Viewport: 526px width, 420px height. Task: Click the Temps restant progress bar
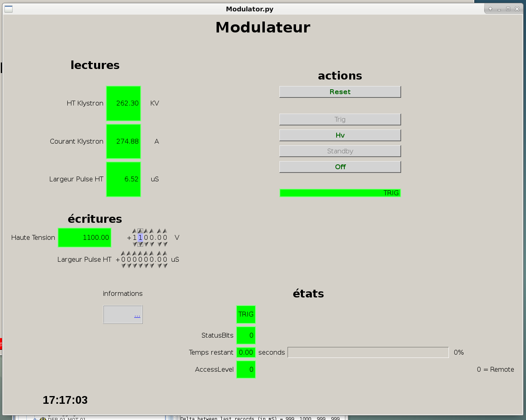click(x=368, y=352)
